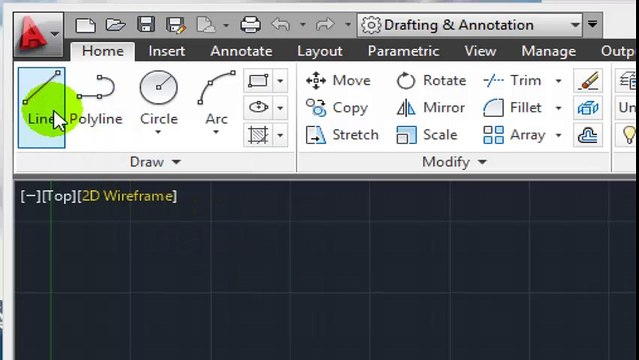Switch to the Manage ribbon tab
639x360 pixels.
pyautogui.click(x=549, y=51)
